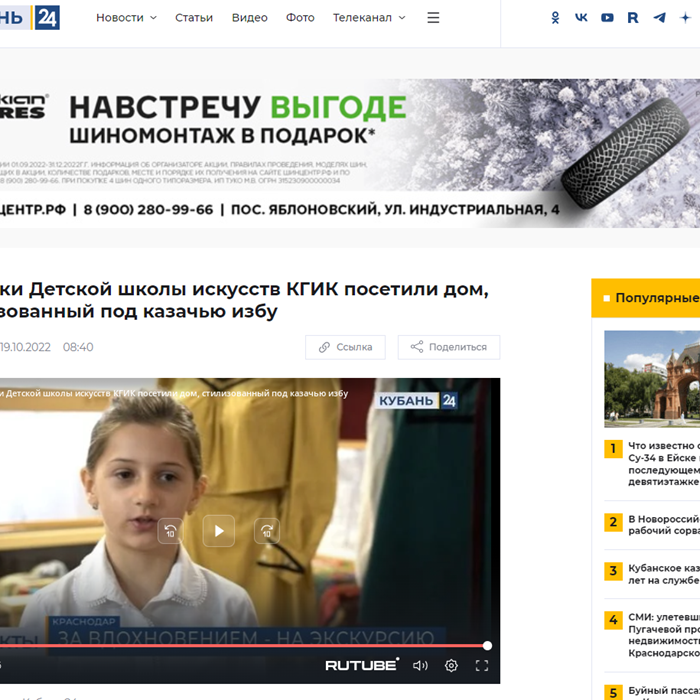Open popular news item number 1
This screenshot has width=700, height=700.
point(652,464)
